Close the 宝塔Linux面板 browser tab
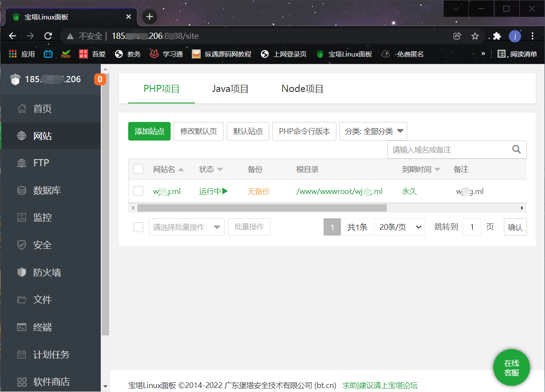The width and height of the screenshot is (545, 392). 129,17
